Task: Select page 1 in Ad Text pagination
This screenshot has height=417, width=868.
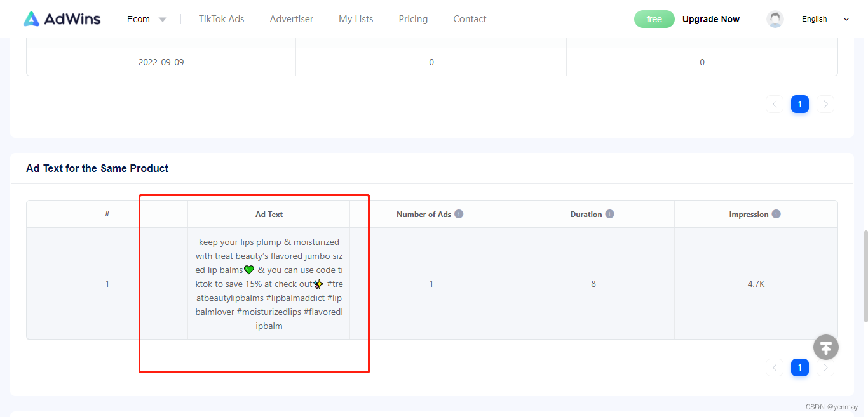Action: 800,367
